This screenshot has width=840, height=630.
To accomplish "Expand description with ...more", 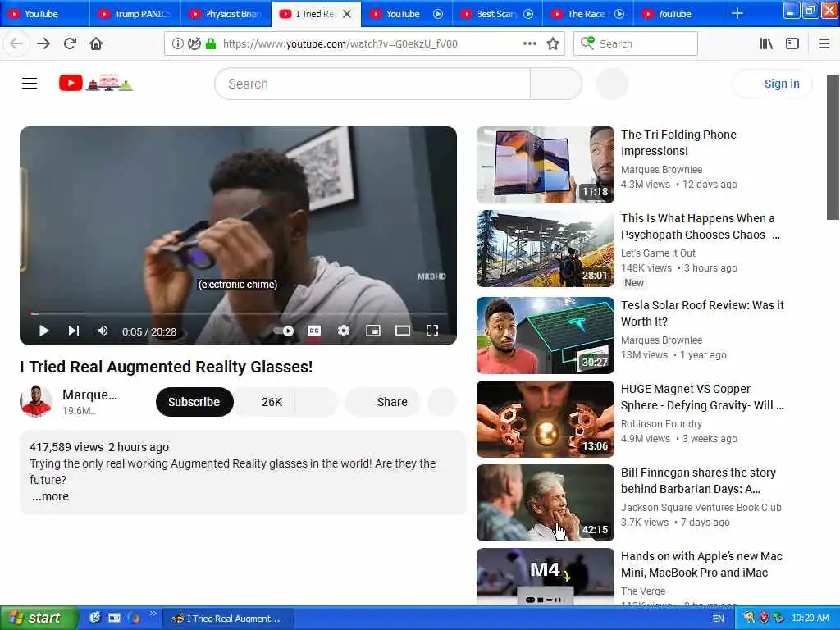I will pos(50,496).
